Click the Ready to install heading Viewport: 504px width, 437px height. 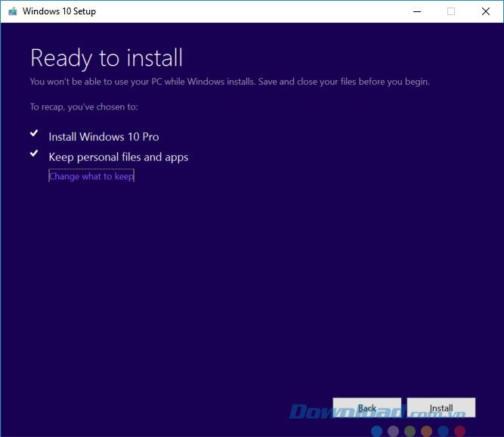tap(107, 57)
